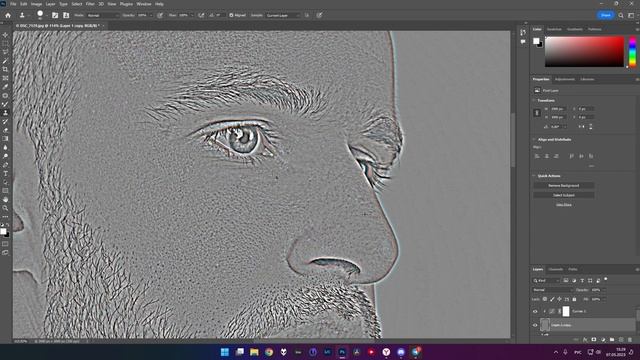The height and width of the screenshot is (360, 640).
Task: Collapse the Transform section
Action: click(534, 100)
